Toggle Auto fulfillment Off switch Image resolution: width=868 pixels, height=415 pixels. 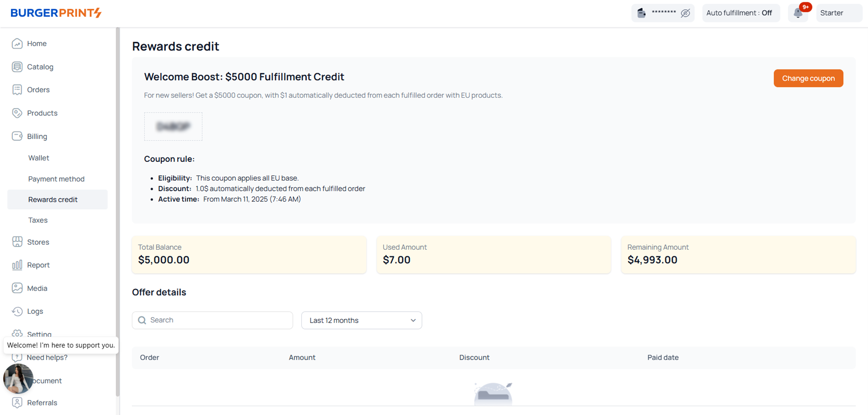click(x=740, y=13)
